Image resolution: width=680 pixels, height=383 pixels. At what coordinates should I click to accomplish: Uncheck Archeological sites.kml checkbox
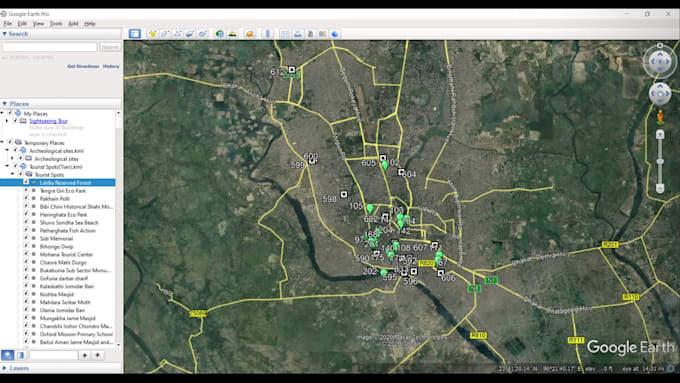[x=15, y=151]
